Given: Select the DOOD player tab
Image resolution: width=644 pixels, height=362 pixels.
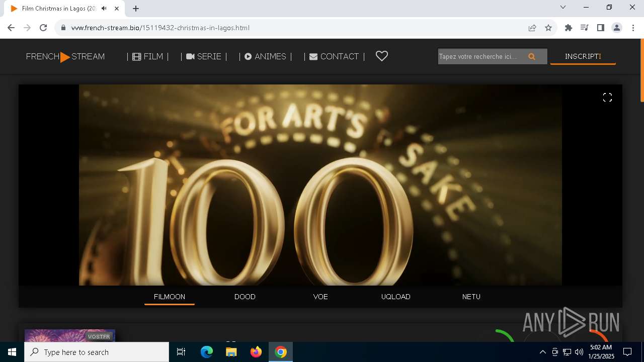Looking at the screenshot, I should coord(245,297).
